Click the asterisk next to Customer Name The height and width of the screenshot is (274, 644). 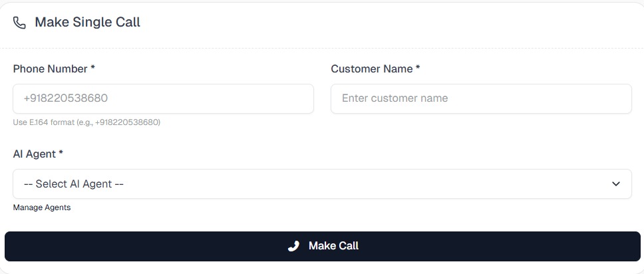click(418, 68)
